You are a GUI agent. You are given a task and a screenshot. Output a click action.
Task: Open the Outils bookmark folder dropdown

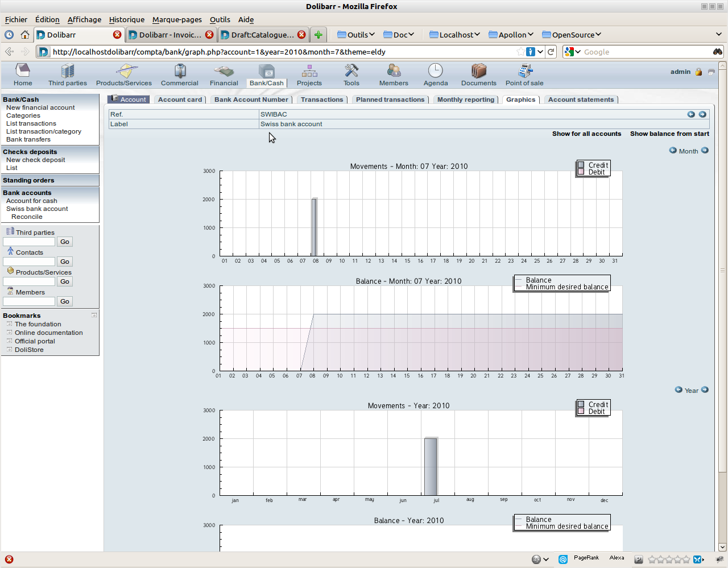[x=356, y=35]
